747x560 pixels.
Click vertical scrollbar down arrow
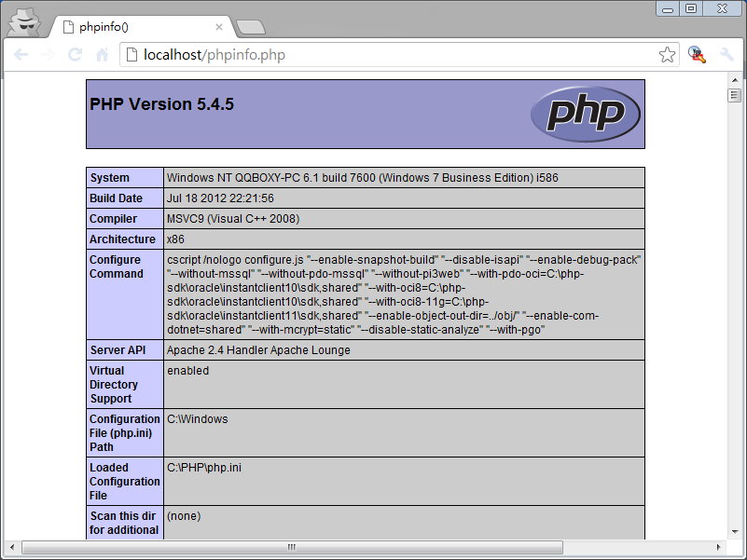(x=735, y=532)
